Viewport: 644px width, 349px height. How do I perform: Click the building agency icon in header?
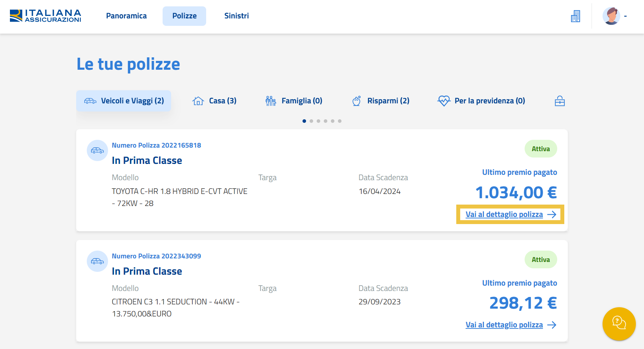(576, 16)
